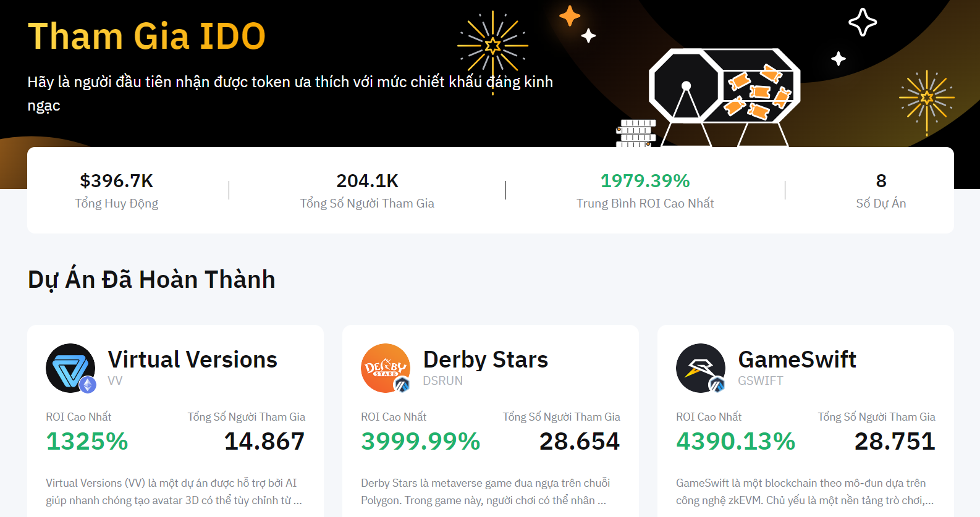Click the Virtual Versions project logo
This screenshot has height=517, width=980.
pyautogui.click(x=70, y=368)
